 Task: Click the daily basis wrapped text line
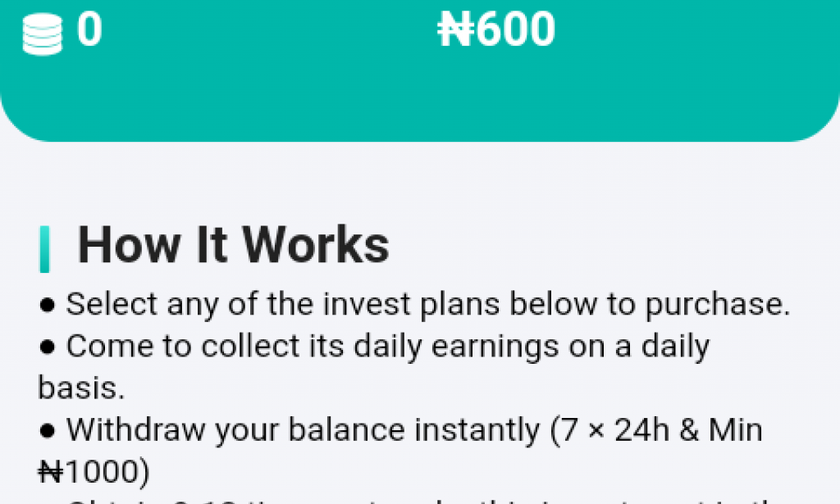(80, 387)
